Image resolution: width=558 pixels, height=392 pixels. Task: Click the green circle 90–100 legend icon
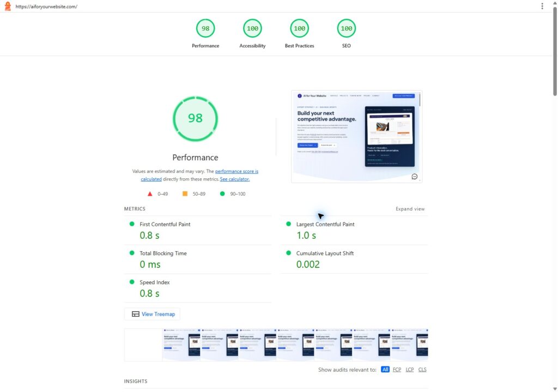pos(222,194)
